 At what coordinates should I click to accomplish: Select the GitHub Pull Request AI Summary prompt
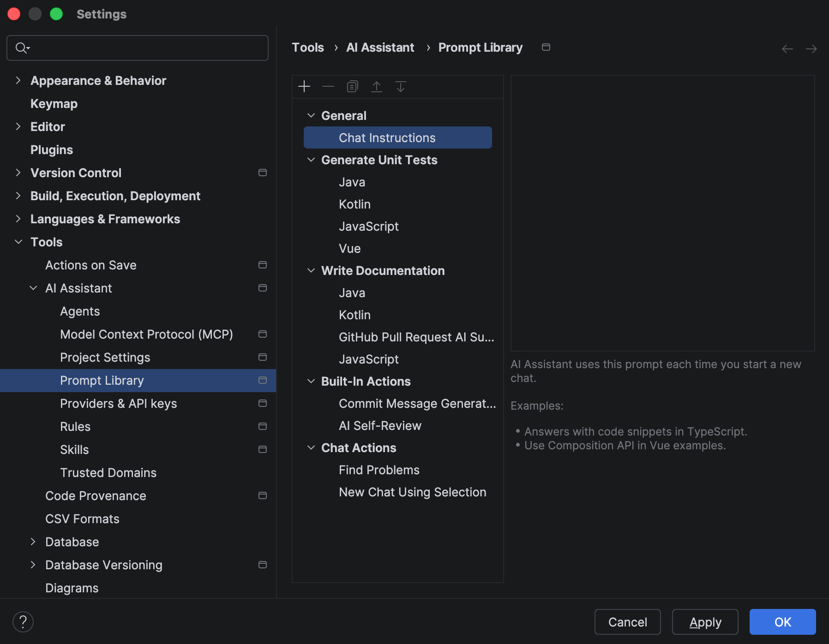[x=416, y=337]
